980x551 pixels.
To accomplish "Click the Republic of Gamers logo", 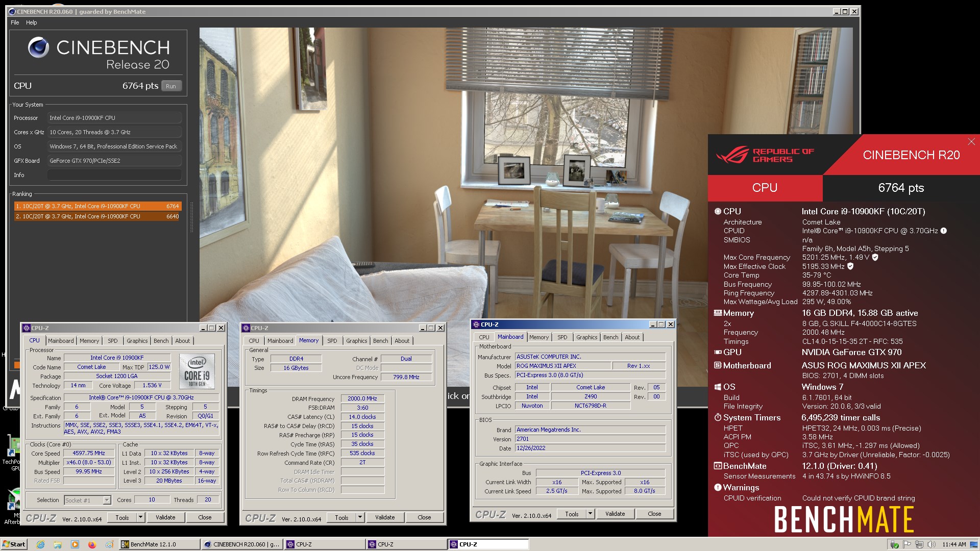I will tap(765, 155).
